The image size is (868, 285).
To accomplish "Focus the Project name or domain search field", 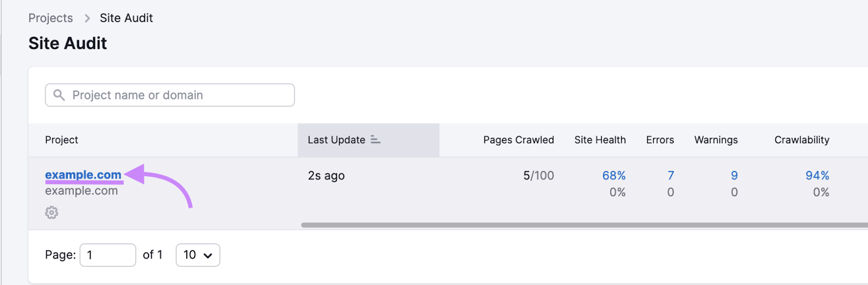I will point(179,95).
